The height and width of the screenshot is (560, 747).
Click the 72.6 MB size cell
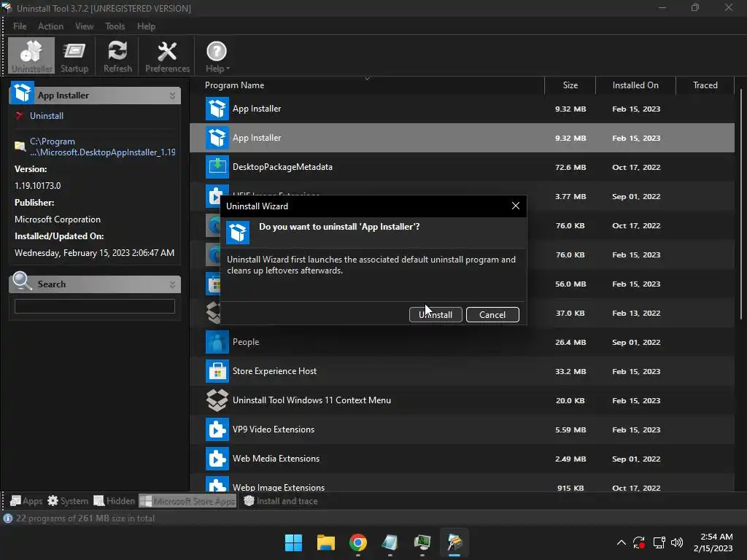pos(570,167)
